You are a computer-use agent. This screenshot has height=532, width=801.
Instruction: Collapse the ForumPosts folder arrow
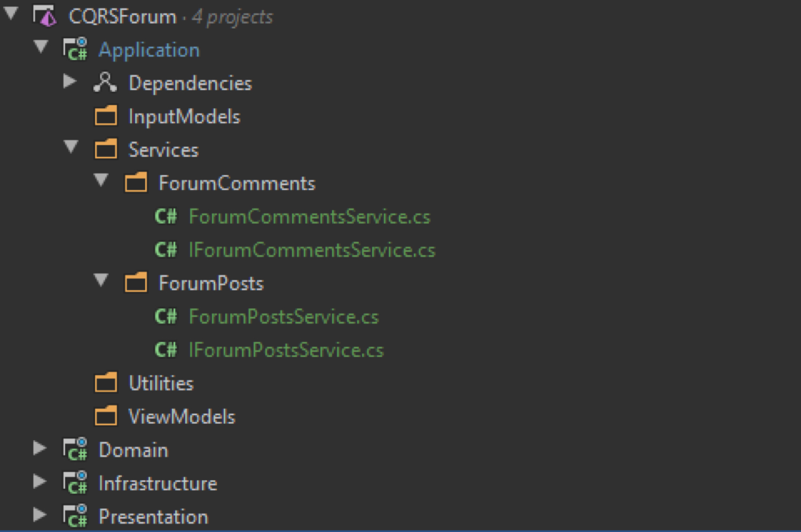click(101, 280)
